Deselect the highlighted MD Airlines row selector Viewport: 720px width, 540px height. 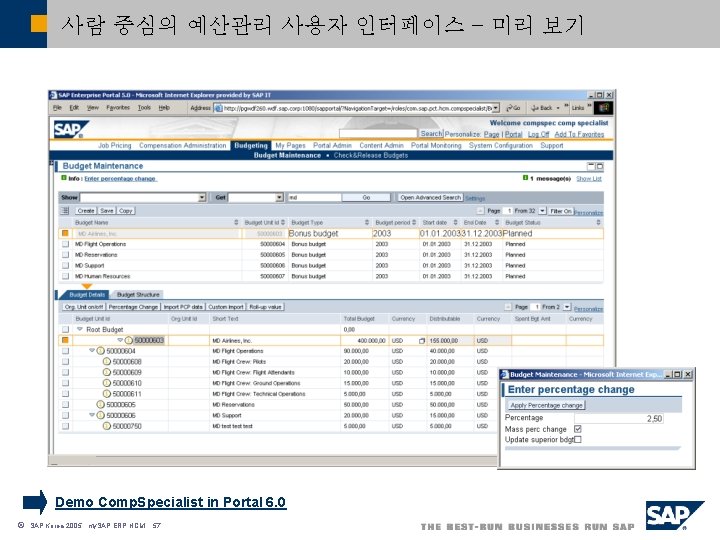pyautogui.click(x=65, y=233)
